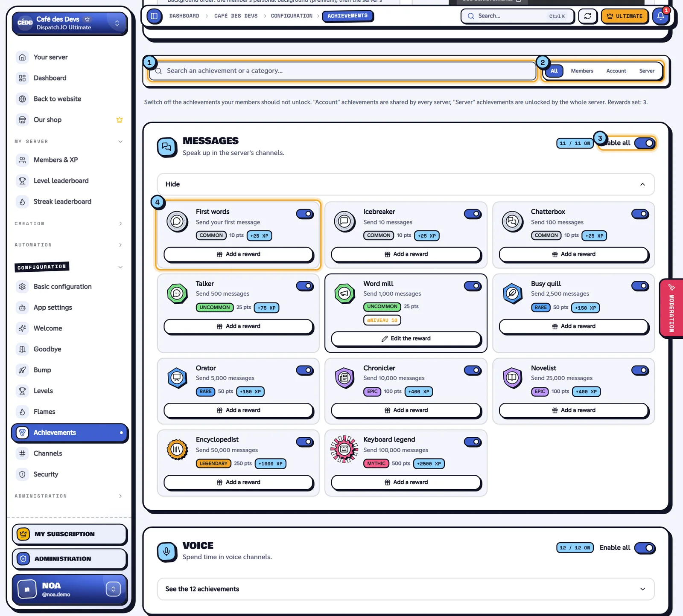This screenshot has width=683, height=616.
Task: Toggle the Orator achievement switch
Action: [305, 370]
